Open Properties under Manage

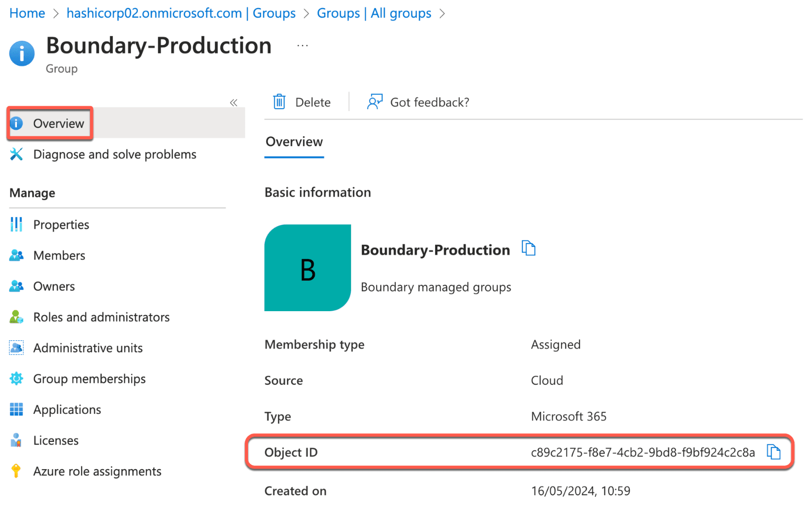coord(61,224)
